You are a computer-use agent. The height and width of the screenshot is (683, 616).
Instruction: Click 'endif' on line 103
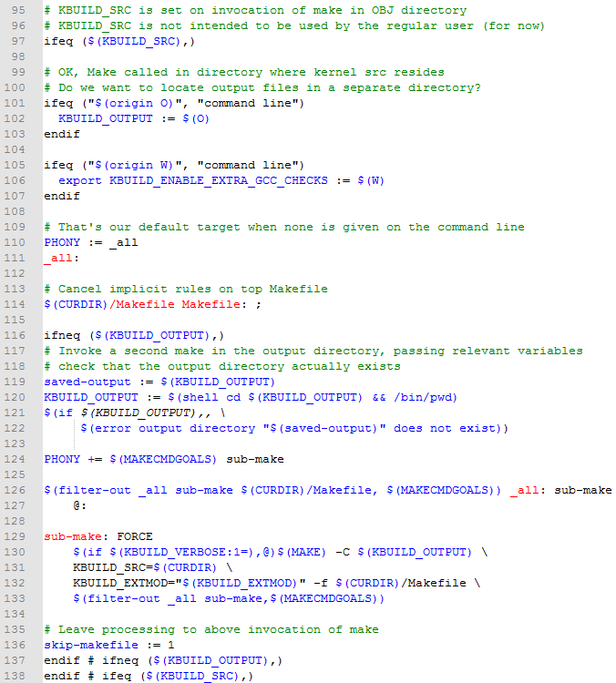62,134
